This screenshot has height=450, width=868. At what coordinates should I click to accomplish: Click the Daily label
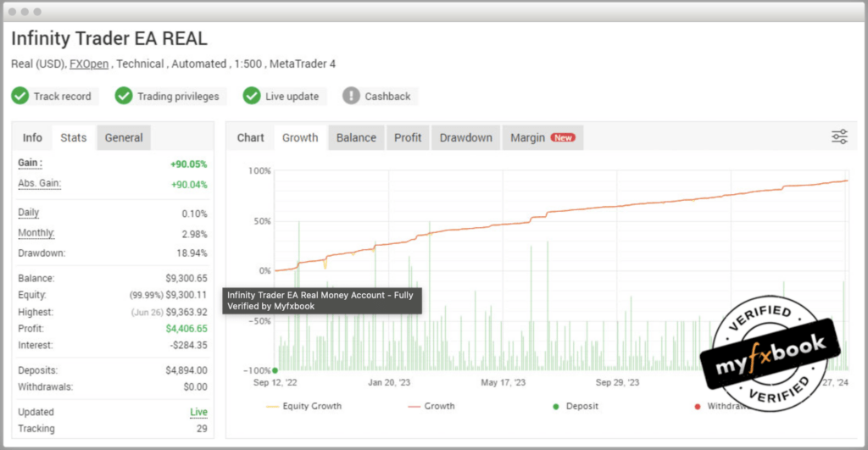pos(28,213)
